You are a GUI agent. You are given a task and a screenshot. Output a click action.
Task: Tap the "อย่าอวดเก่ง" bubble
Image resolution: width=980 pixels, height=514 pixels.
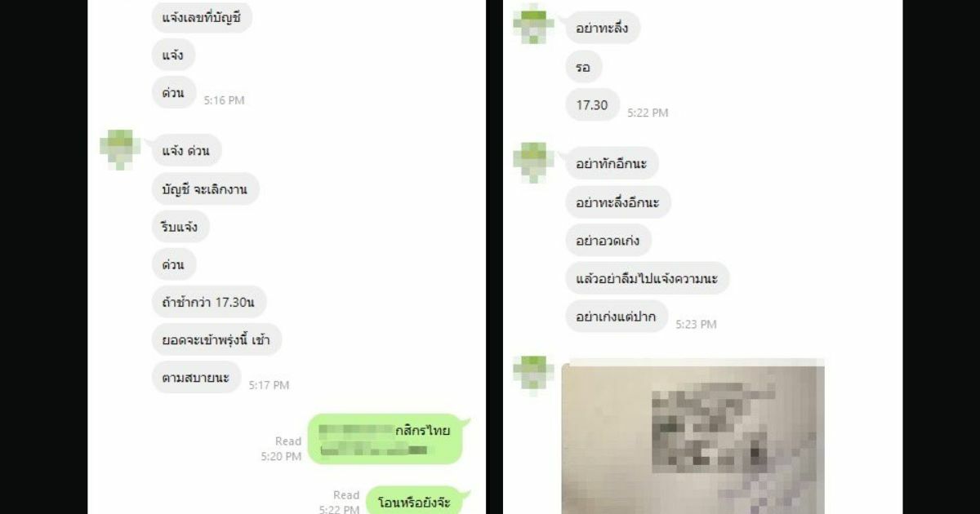coord(608,240)
